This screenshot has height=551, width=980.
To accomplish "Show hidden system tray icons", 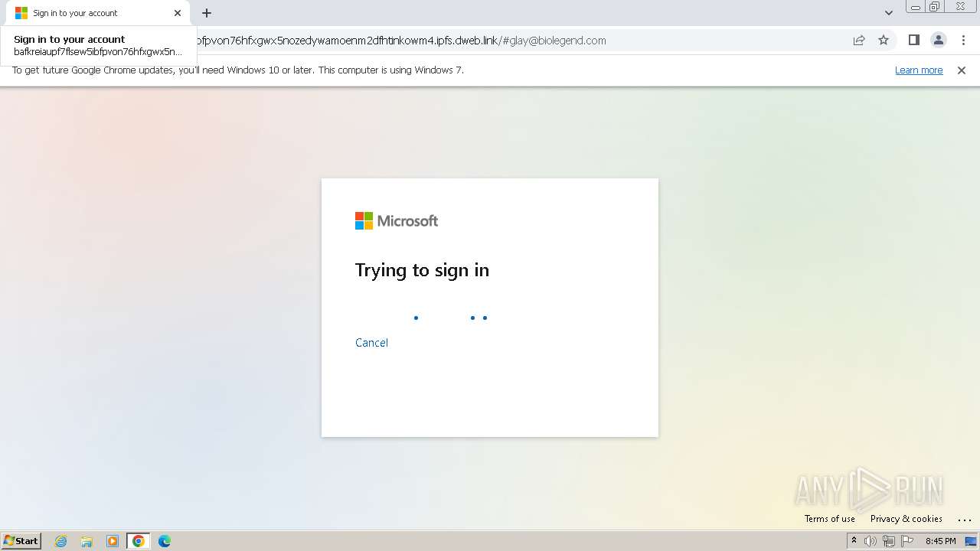I will 854,541.
